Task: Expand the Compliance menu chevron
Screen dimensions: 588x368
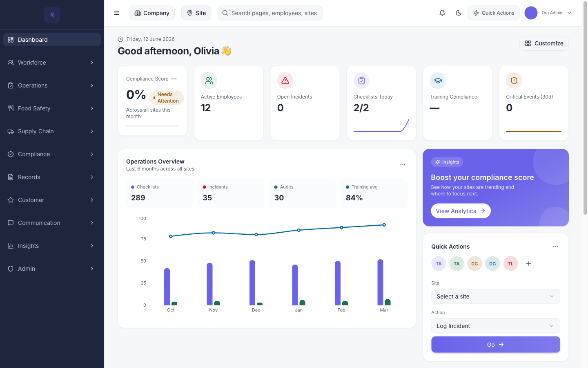Action: click(92, 154)
